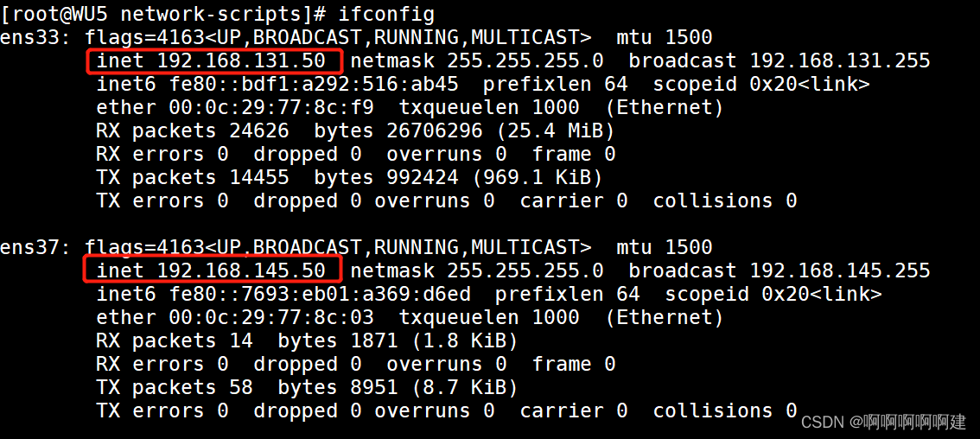Click the RX byte count 26706296
The image size is (980, 439).
pyautogui.click(x=434, y=130)
